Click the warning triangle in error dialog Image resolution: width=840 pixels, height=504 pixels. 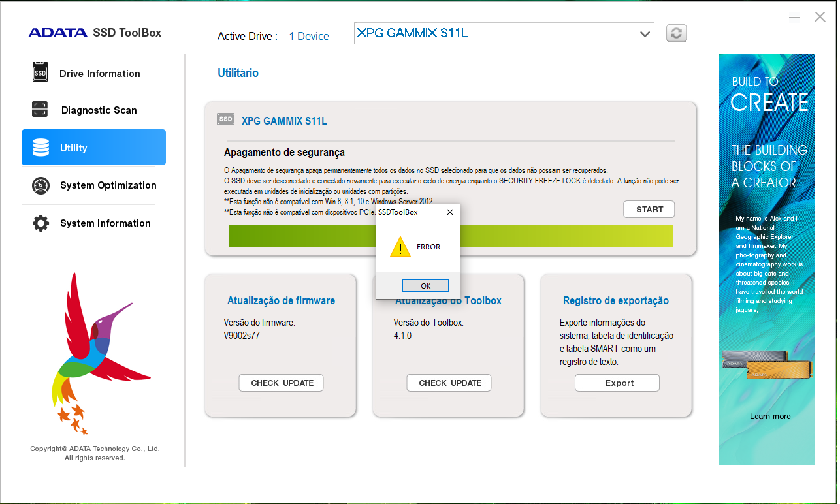point(400,247)
